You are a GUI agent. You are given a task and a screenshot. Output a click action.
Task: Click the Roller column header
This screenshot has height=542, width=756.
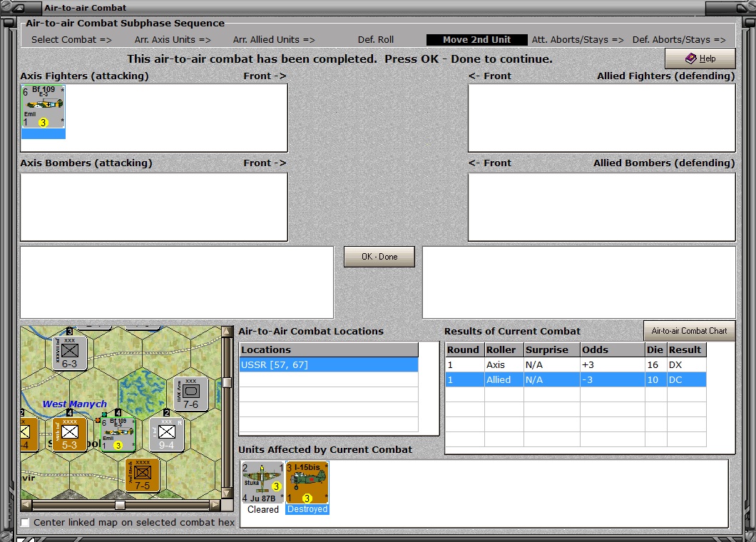pyautogui.click(x=504, y=349)
